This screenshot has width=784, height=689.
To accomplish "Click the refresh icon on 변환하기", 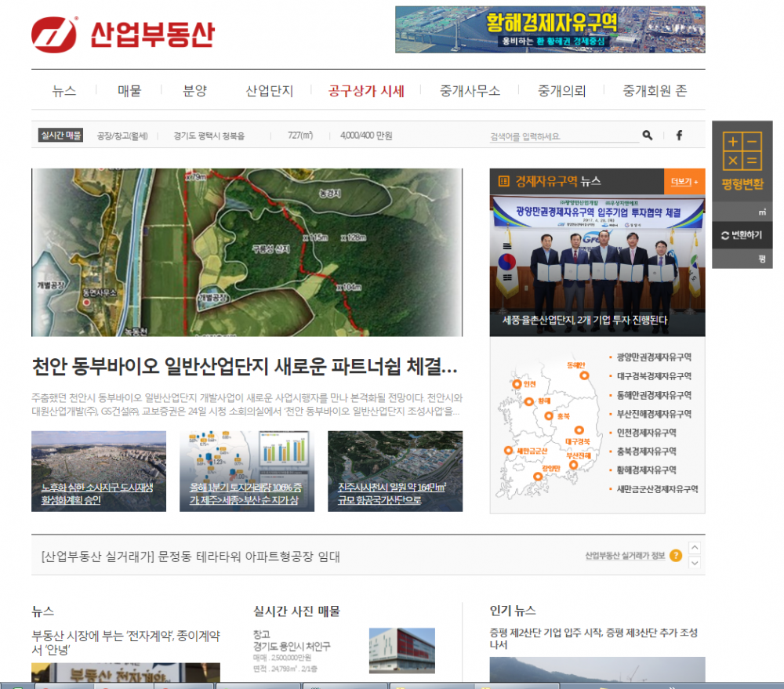I will 725,236.
